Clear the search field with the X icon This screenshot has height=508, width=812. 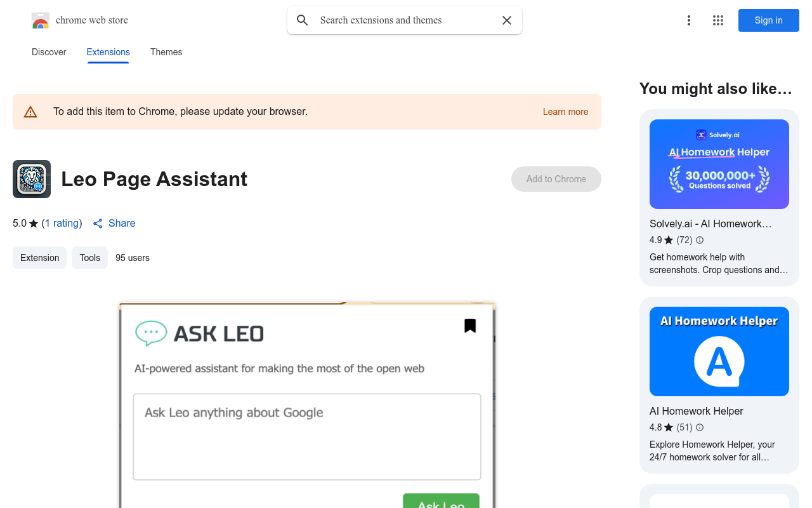point(506,20)
